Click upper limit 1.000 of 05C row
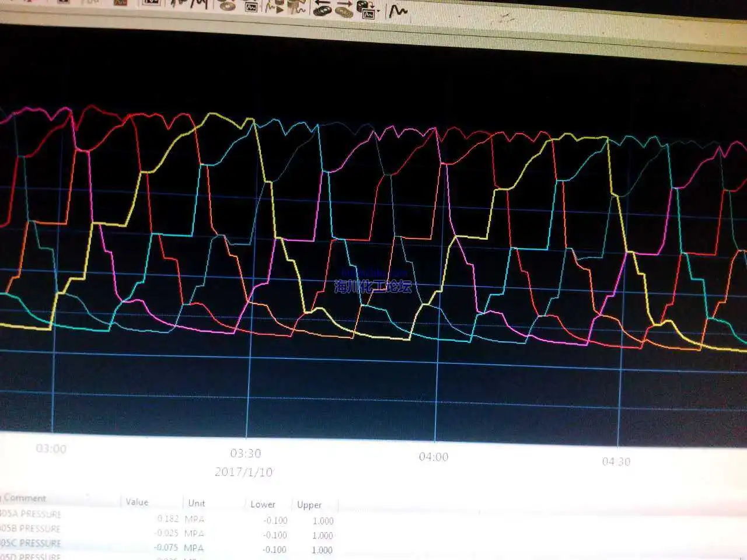The height and width of the screenshot is (560, 747). pyautogui.click(x=322, y=550)
